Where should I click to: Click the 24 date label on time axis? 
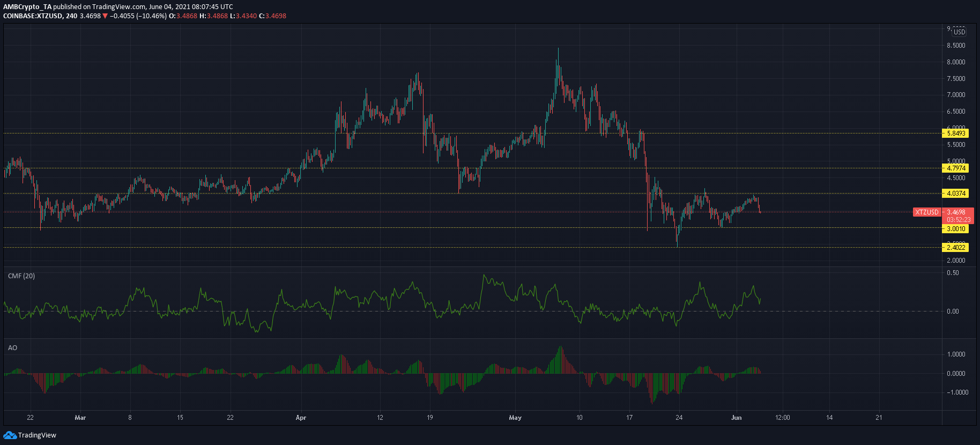pos(679,418)
